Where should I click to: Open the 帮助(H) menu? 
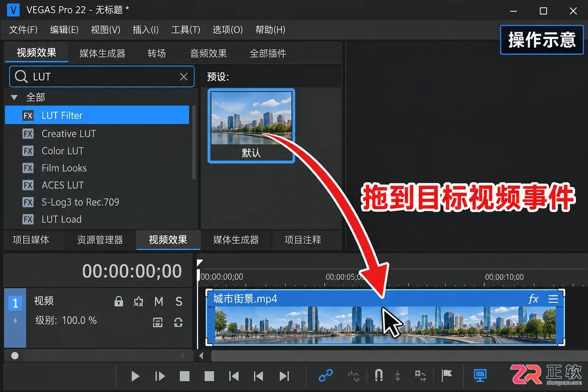point(270,29)
